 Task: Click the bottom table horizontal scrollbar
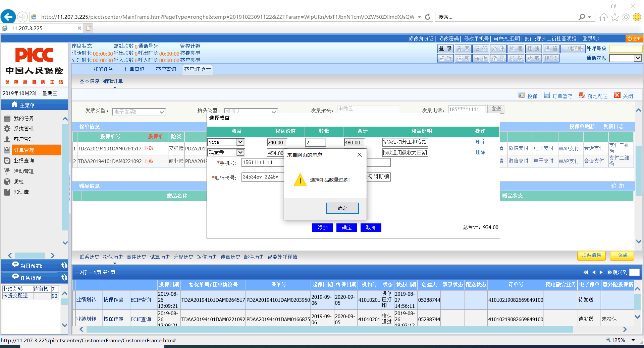point(329,330)
